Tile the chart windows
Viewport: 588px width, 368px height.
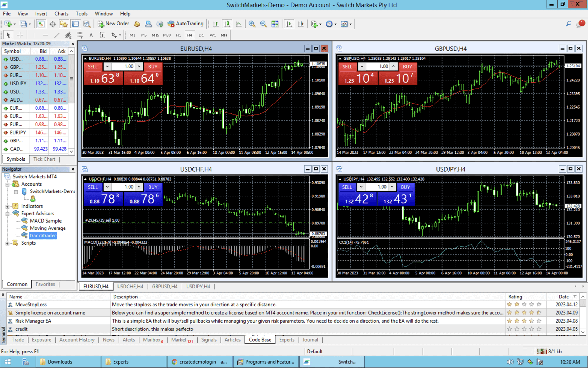[x=275, y=24]
